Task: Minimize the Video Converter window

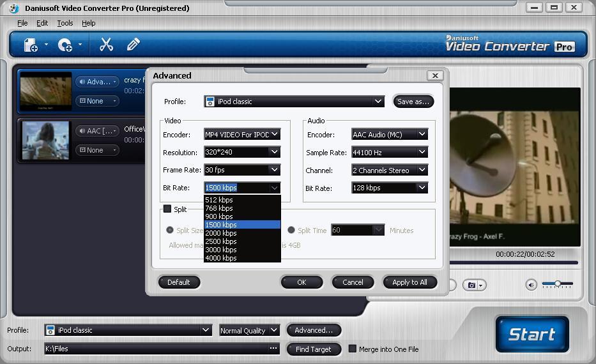Action: coord(534,7)
